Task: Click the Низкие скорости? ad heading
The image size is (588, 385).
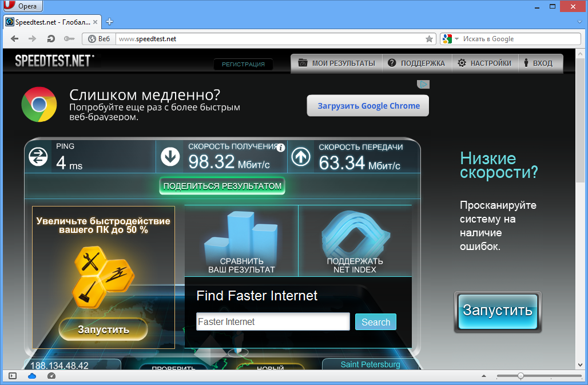Action: [499, 165]
